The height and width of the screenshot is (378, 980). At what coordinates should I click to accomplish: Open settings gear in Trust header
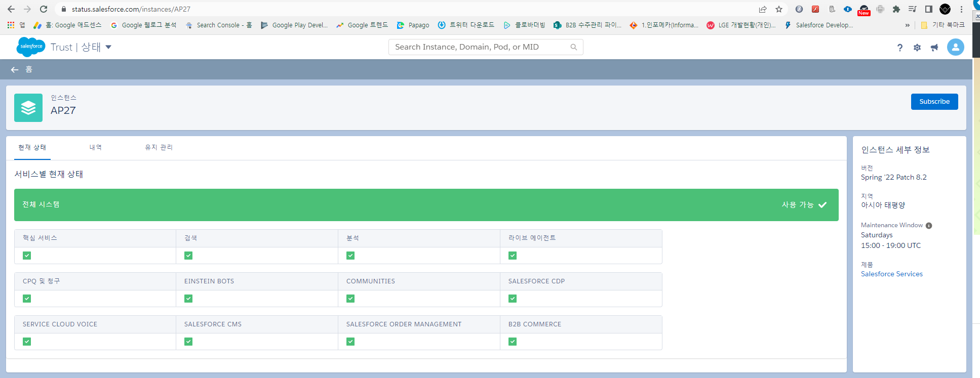[x=917, y=48]
